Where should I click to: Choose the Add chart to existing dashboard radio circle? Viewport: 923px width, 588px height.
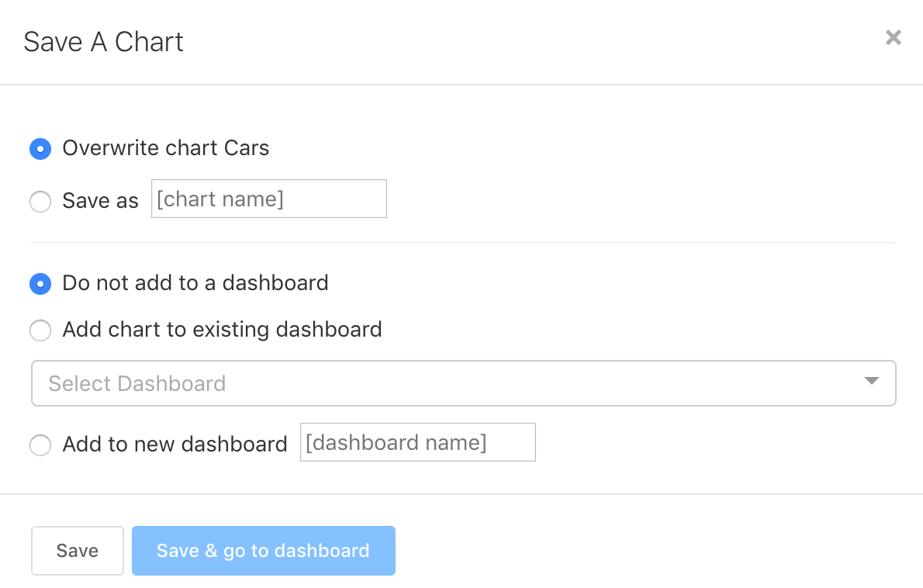pyautogui.click(x=40, y=331)
